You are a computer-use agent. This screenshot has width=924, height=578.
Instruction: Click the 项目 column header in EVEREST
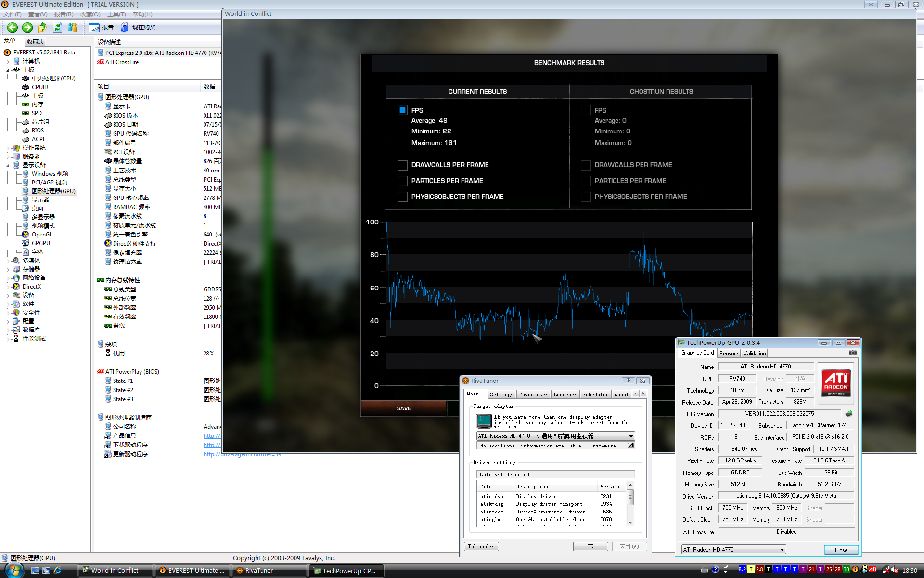pyautogui.click(x=147, y=87)
